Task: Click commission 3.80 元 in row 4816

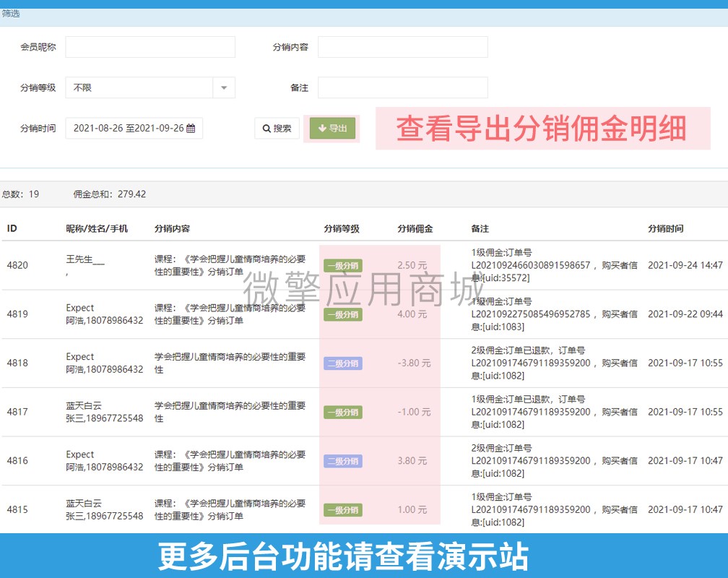Action: click(412, 460)
